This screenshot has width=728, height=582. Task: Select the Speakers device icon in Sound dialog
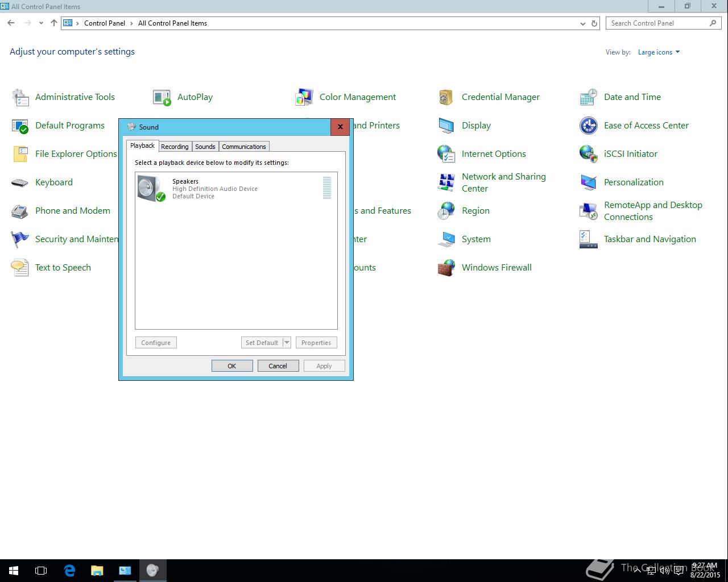[x=151, y=188]
